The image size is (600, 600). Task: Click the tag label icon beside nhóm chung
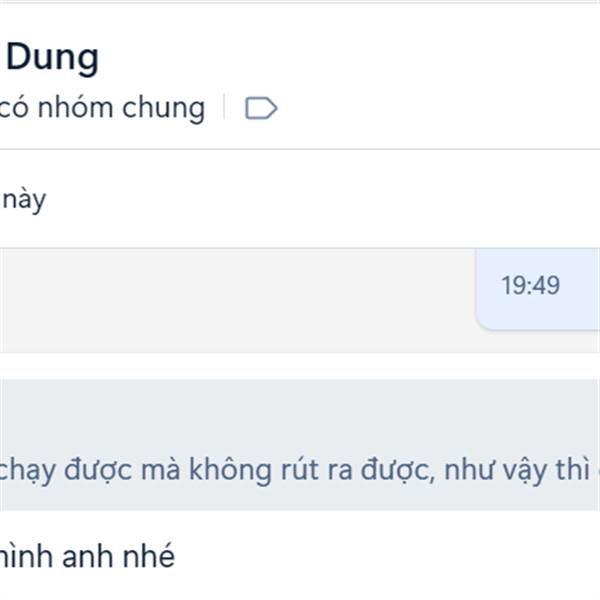261,108
